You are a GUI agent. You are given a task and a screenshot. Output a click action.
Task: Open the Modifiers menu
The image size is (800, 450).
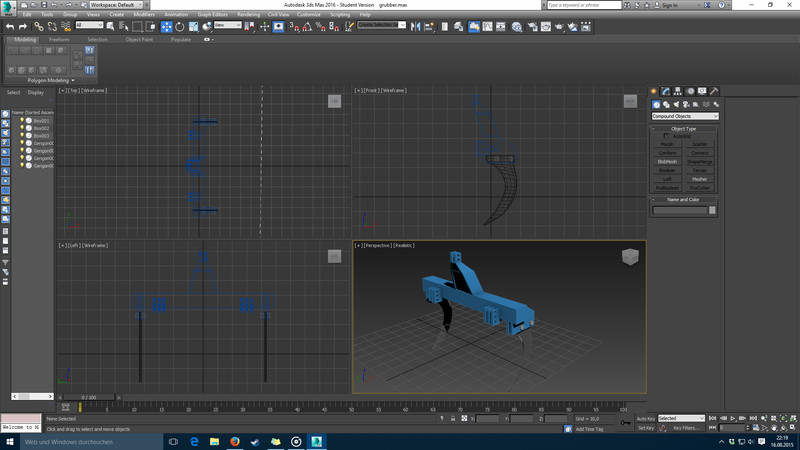pos(144,15)
